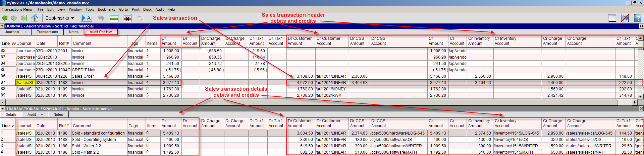644x156 pixels.
Task: Click the green skip-to-end arrow icon
Action: [x=23, y=18]
